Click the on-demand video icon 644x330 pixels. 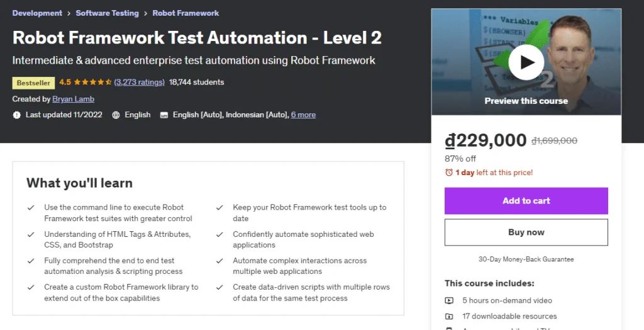[449, 301]
